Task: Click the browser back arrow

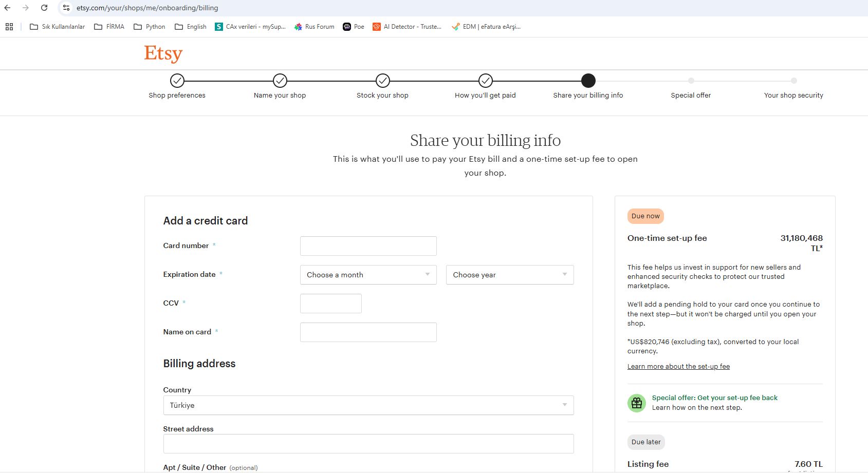Action: coord(7,8)
